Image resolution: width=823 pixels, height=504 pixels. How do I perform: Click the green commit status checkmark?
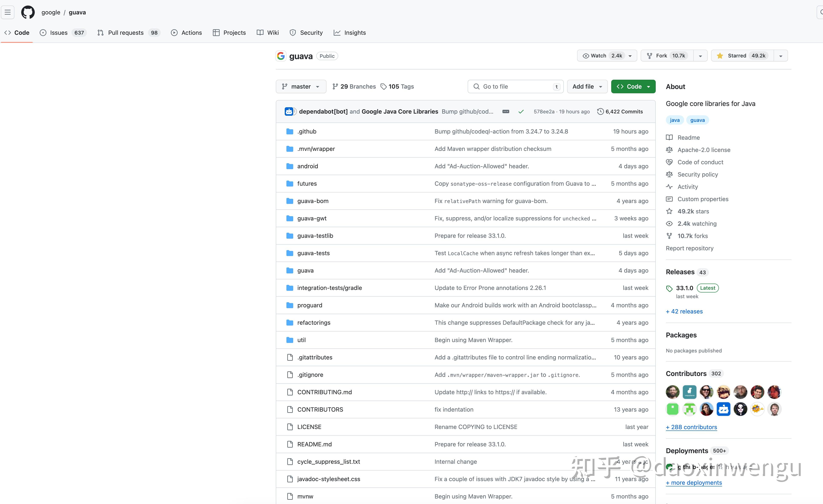(521, 111)
